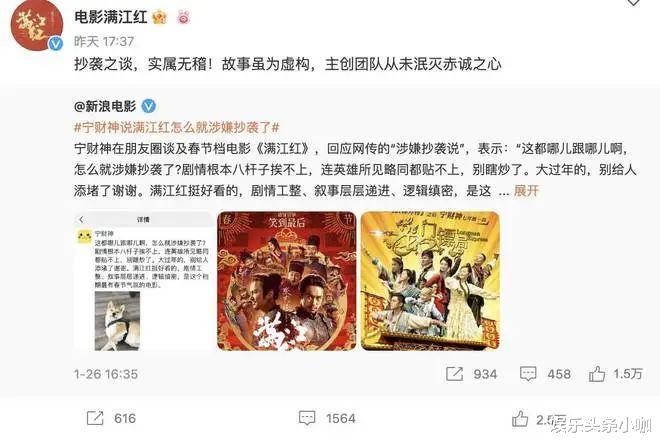View the yellow 龙门镖局 poster thumbnail
Image resolution: width=660 pixels, height=444 pixels.
430,281
